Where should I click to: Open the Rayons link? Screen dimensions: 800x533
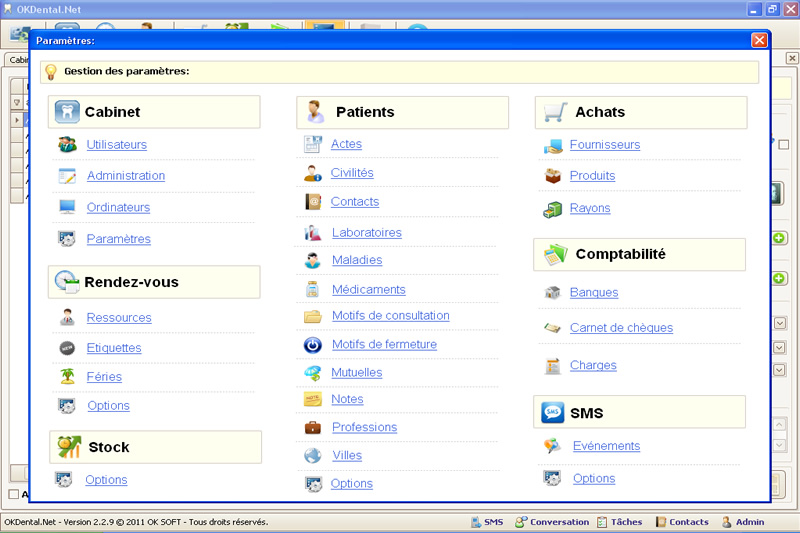click(x=590, y=208)
